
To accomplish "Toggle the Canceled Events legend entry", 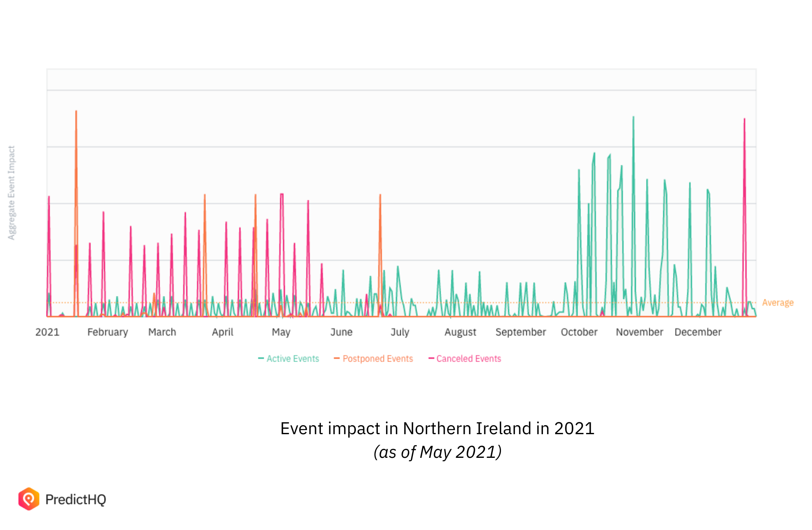I will [x=468, y=359].
